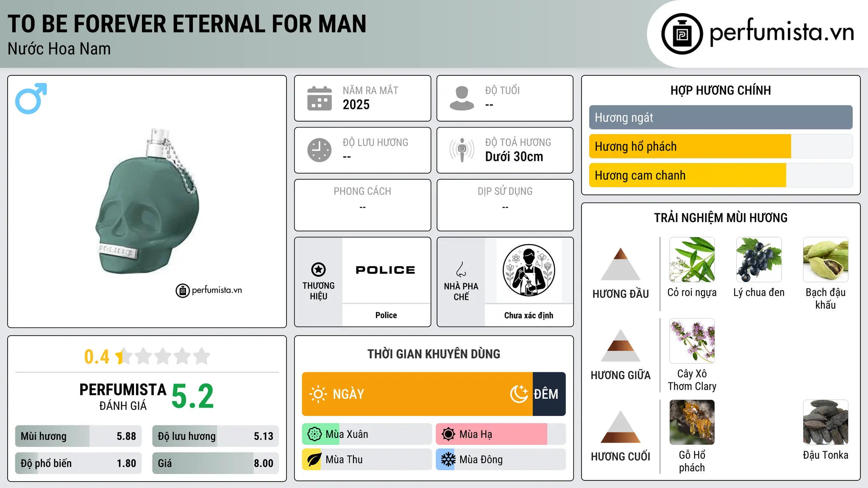Click the perfumer illustration circle icon
Screen dimensions: 868x488
tap(529, 270)
